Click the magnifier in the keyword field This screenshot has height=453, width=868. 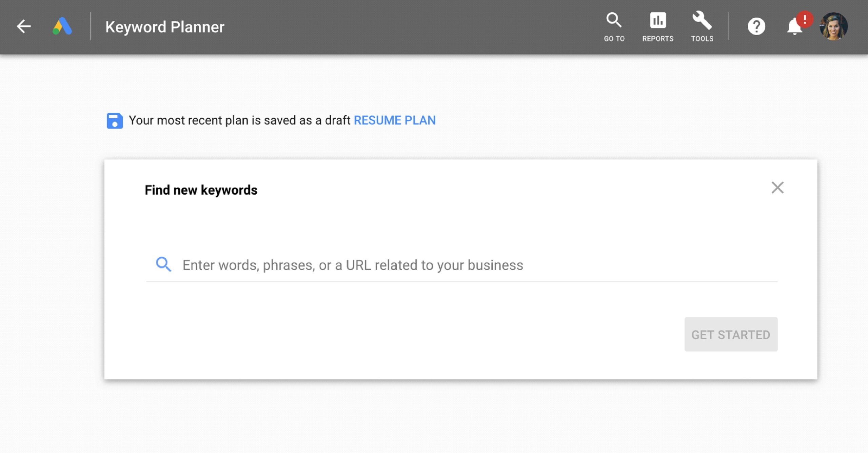[163, 264]
